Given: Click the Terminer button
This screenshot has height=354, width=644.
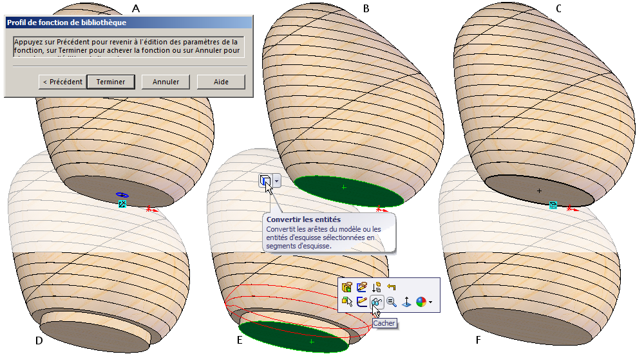Looking at the screenshot, I should click(111, 82).
